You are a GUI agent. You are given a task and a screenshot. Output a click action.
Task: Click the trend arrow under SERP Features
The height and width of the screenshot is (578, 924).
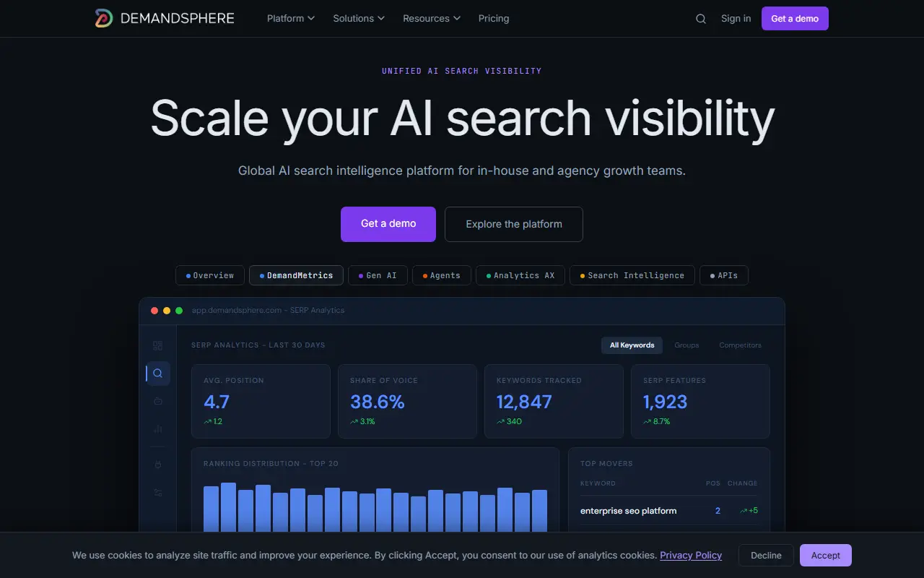[x=648, y=421]
